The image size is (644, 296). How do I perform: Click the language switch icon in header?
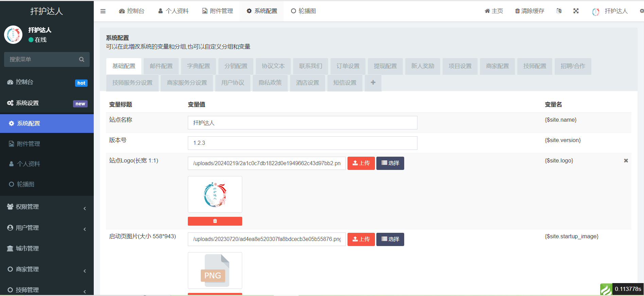pos(559,11)
